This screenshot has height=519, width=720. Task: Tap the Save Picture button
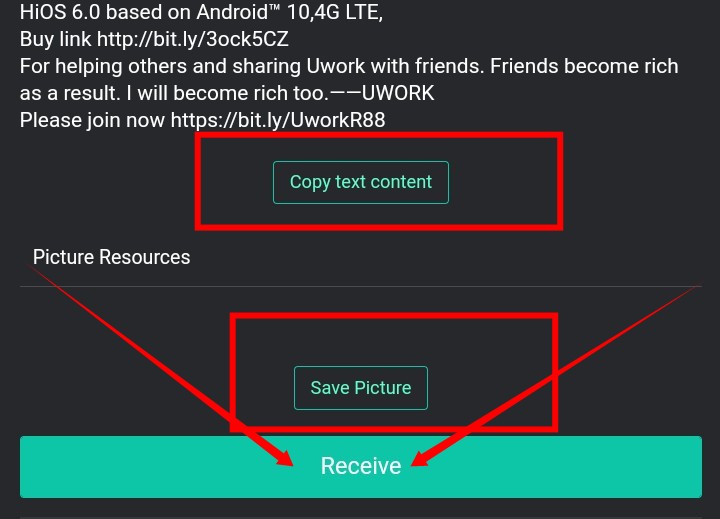point(360,388)
